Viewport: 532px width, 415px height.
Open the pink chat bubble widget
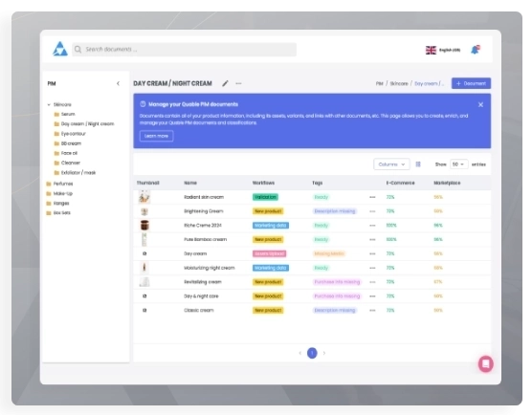coord(485,363)
